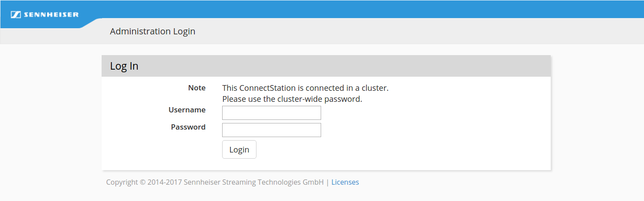Screen dimensions: 644x201
Task: Click the 2014-2017 year range in footer
Action: (165, 182)
